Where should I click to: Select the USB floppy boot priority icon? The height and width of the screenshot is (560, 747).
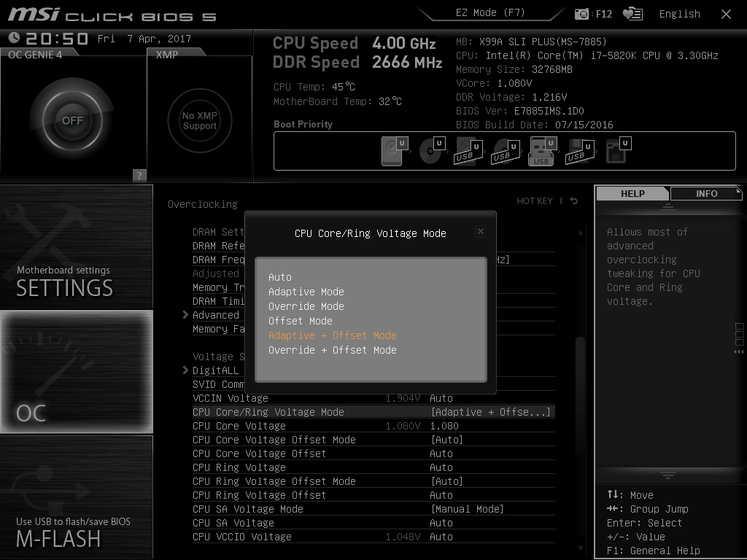click(x=580, y=150)
